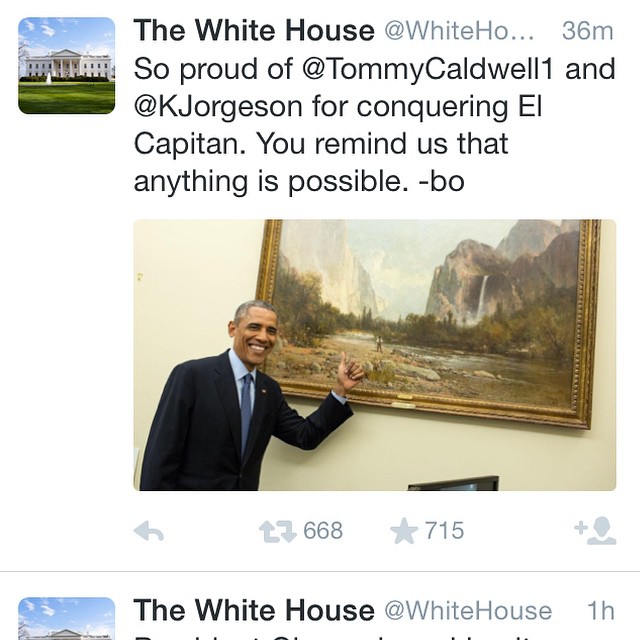Tap the follow user icon
This screenshot has width=640, height=640.
(x=595, y=531)
